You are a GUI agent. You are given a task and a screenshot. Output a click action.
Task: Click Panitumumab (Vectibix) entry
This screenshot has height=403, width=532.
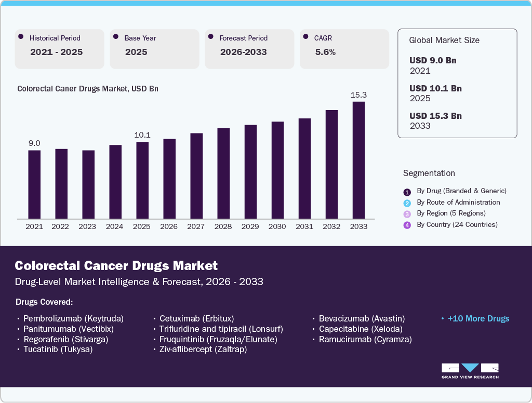[x=69, y=329]
